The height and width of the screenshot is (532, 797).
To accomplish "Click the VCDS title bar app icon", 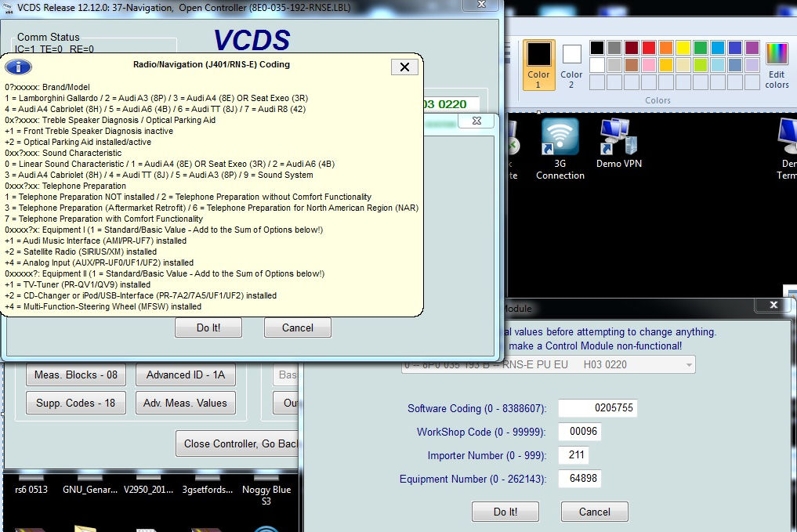I will [8, 7].
